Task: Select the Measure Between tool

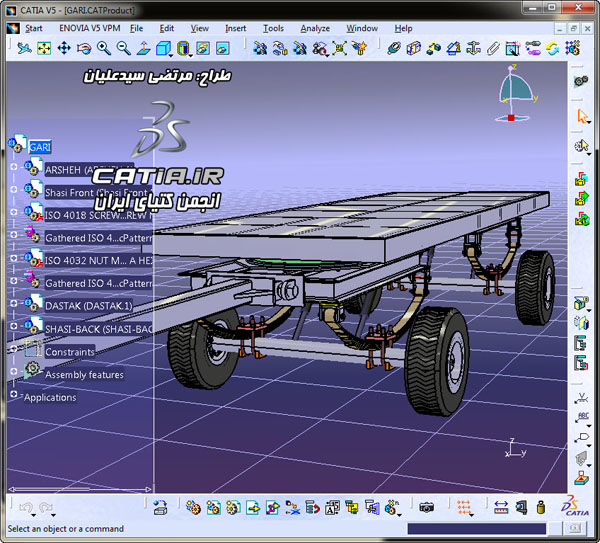Action: click(x=501, y=508)
